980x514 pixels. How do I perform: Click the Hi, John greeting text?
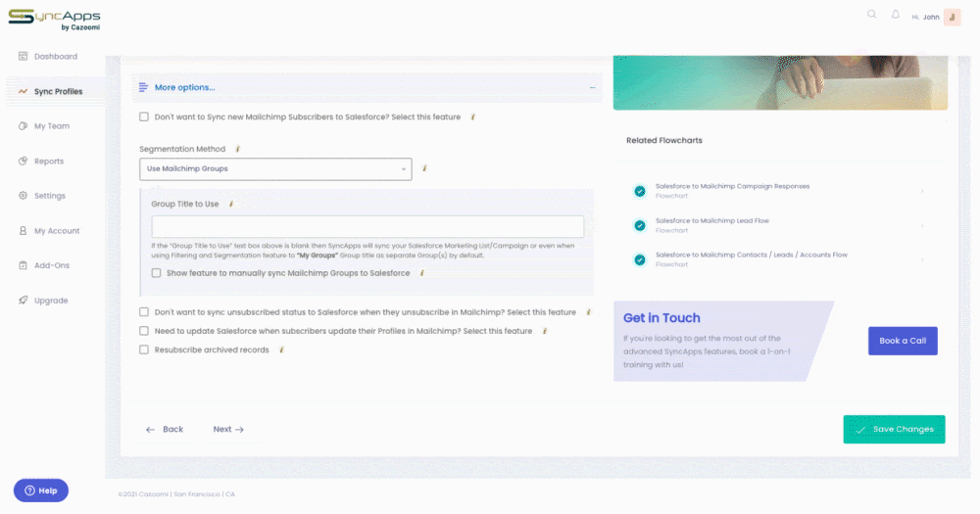[925, 18]
